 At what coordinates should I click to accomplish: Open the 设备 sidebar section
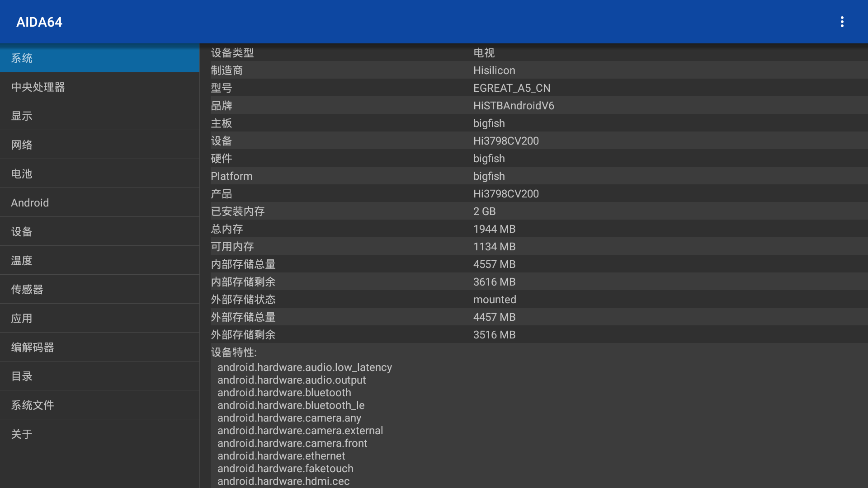(99, 231)
